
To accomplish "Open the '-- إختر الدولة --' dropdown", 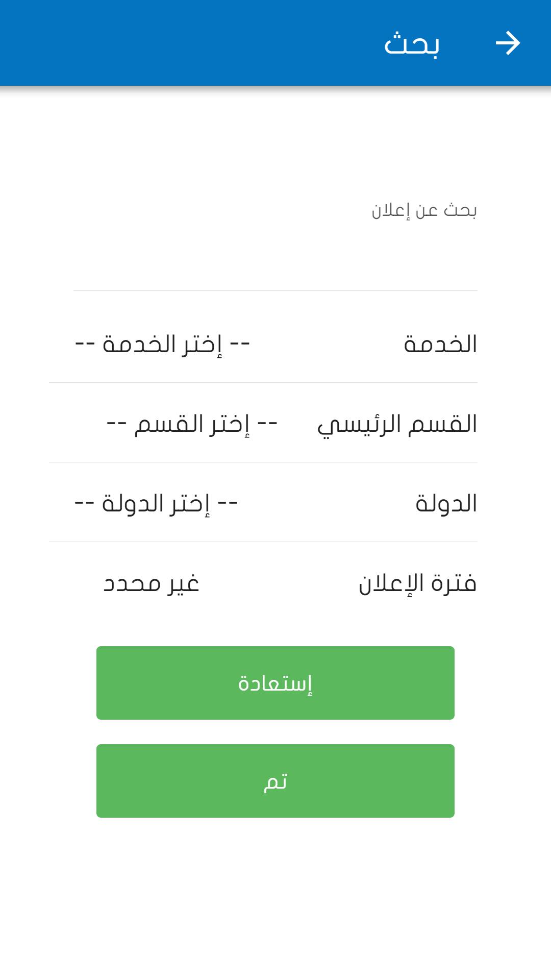I will point(156,503).
